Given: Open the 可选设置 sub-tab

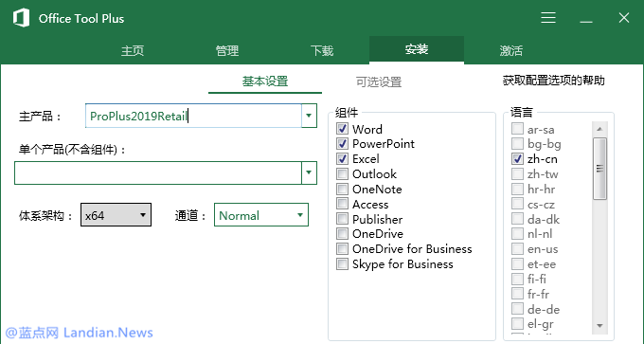Looking at the screenshot, I should pos(378,82).
